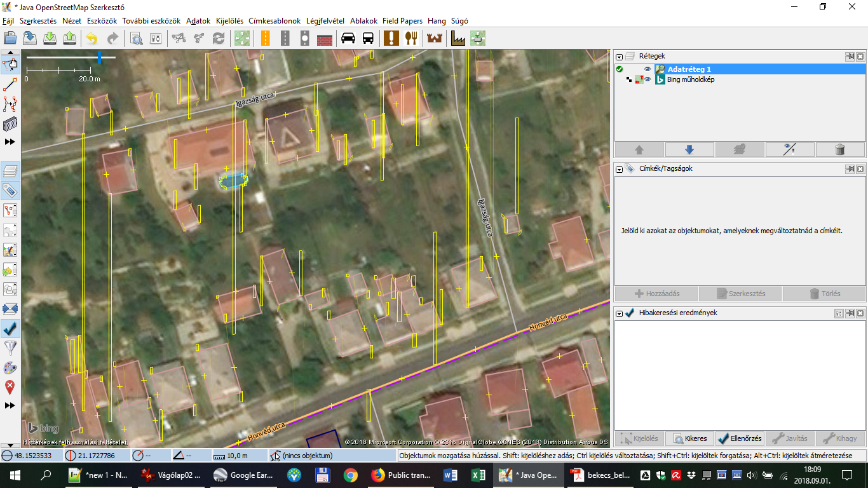
Task: Open the Súgó menu
Action: tap(459, 21)
